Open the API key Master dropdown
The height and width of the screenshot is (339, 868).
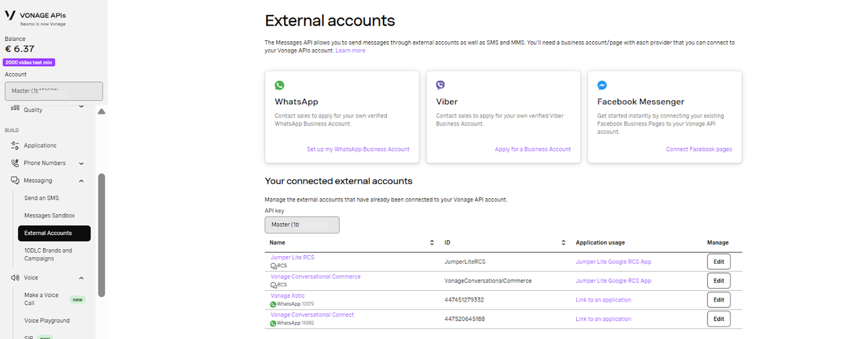point(302,225)
